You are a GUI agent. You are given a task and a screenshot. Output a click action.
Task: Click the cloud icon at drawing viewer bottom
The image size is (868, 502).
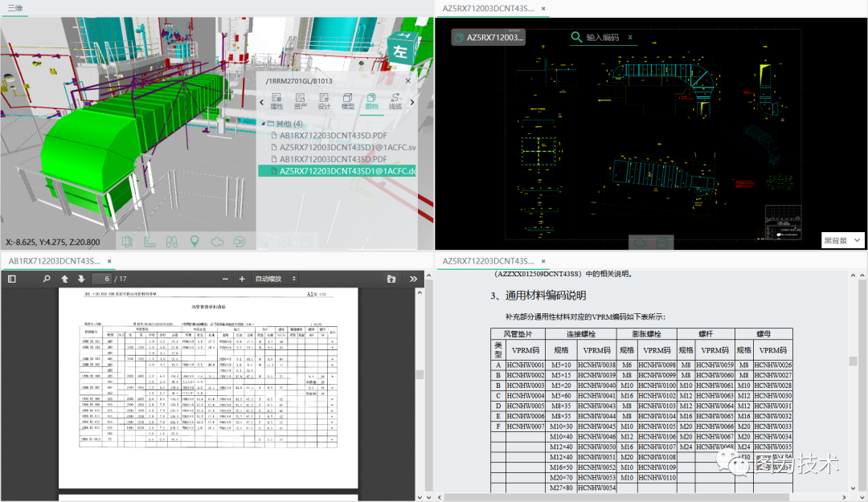(x=640, y=243)
